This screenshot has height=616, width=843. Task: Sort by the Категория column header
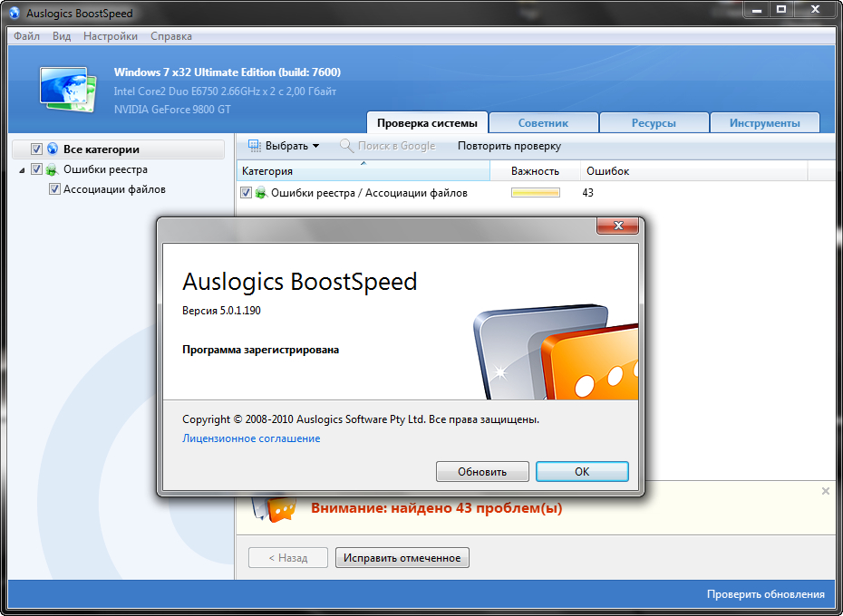pyautogui.click(x=363, y=171)
